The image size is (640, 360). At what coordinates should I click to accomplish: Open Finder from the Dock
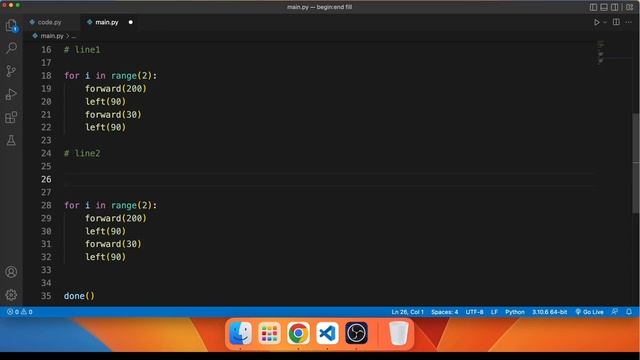pos(240,333)
